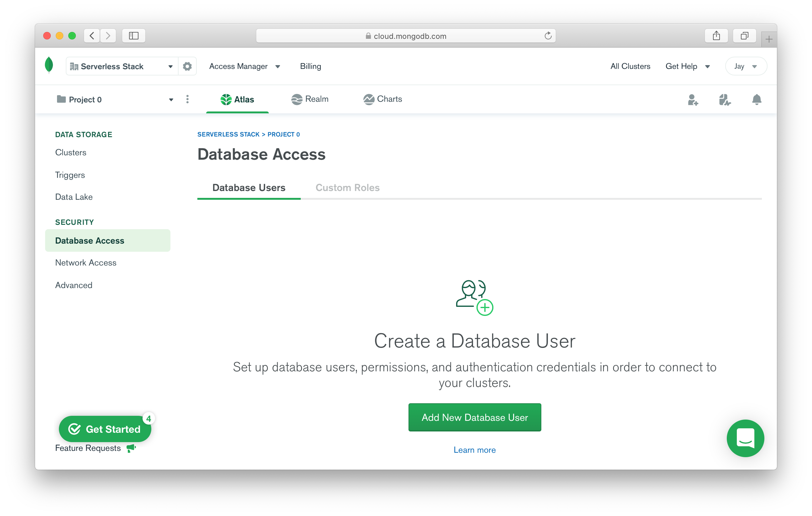Click the Access Manager dropdown icon
The width and height of the screenshot is (812, 516).
pos(277,66)
